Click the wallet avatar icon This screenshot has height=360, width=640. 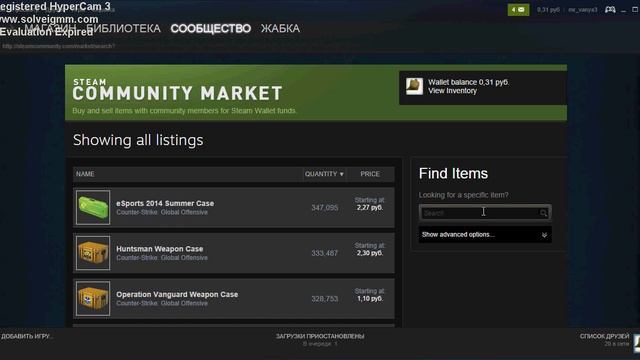(414, 87)
